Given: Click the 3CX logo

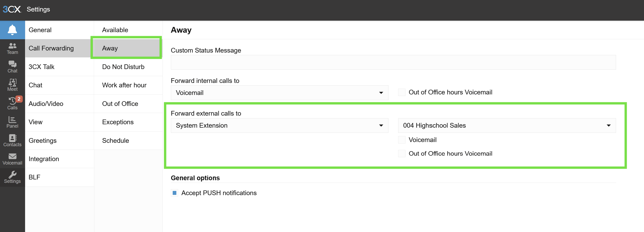Looking at the screenshot, I should click(x=12, y=9).
